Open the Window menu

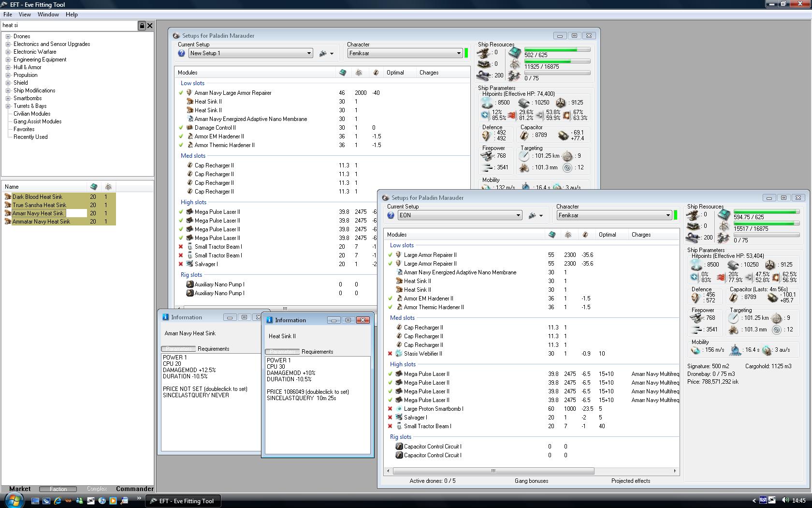tap(48, 15)
